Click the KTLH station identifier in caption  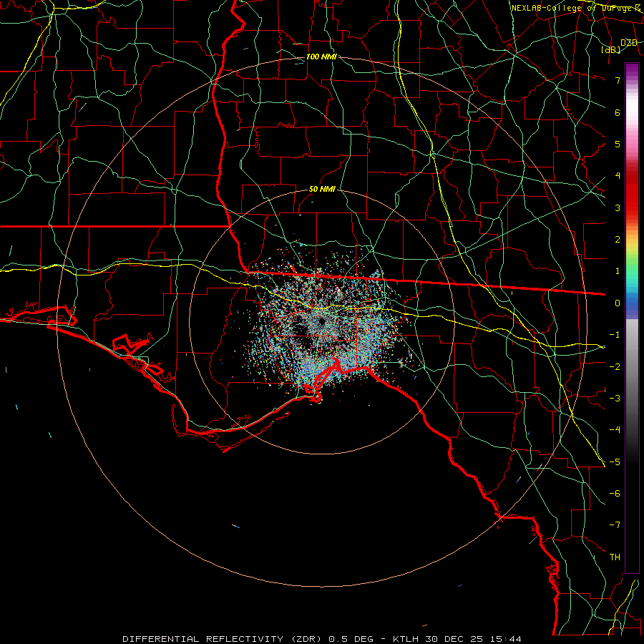[406, 639]
